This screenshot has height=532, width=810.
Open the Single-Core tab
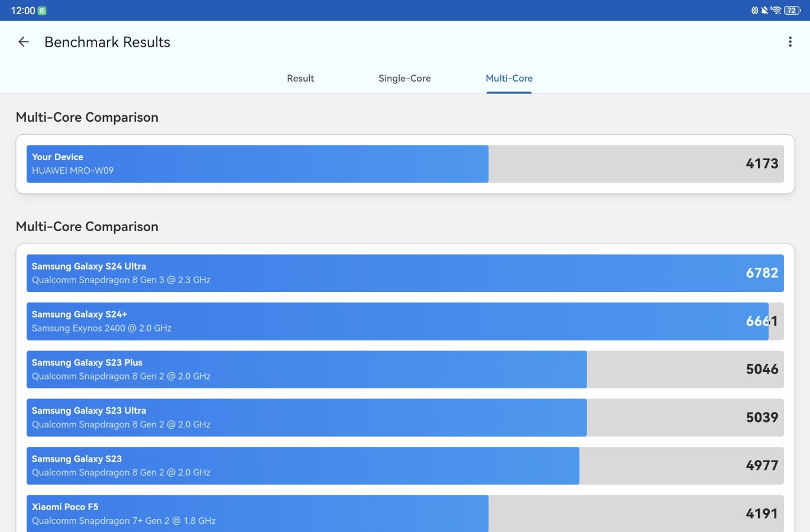click(x=404, y=79)
